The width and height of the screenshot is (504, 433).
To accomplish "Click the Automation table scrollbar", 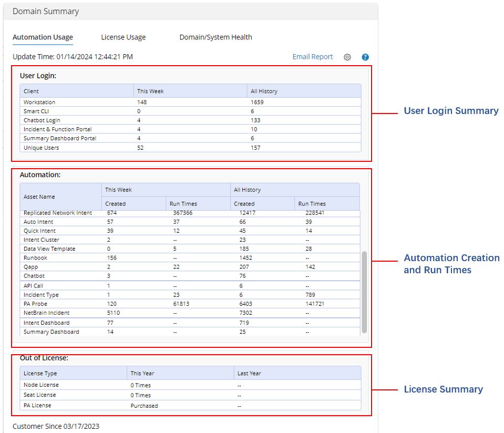I will [364, 292].
